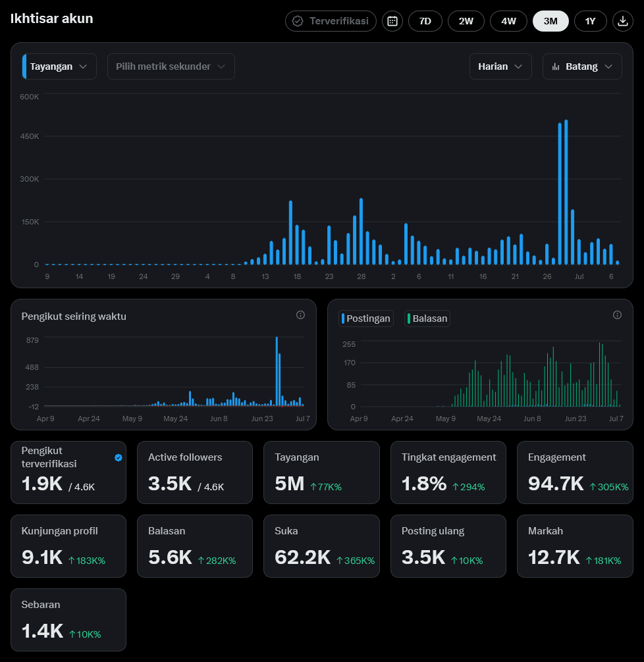Click the 'Jun 23' label in followers chart
The image size is (644, 662).
(262, 419)
